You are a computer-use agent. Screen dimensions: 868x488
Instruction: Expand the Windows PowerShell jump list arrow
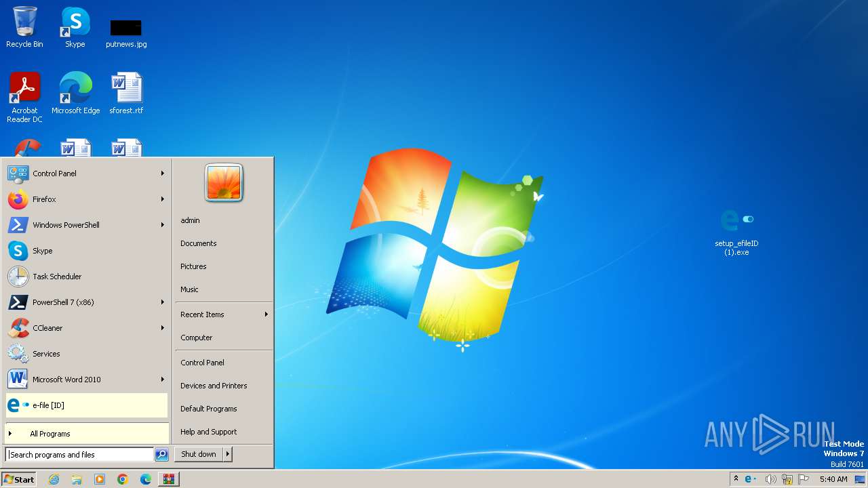(163, 225)
